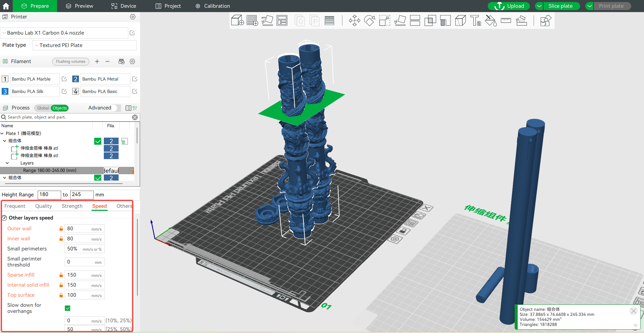Reset Top surface speed with its lock icon
The width and height of the screenshot is (644, 333).
point(61,295)
